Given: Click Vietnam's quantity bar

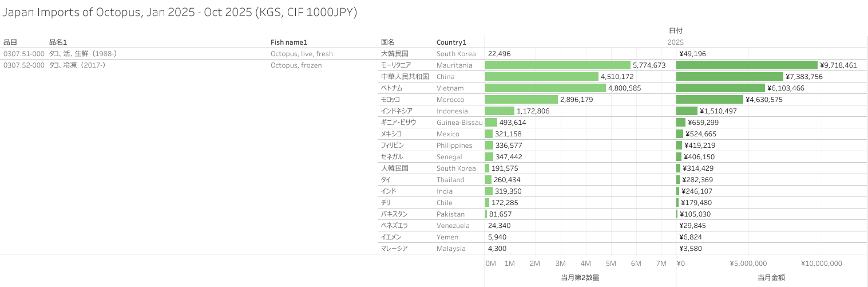Looking at the screenshot, I should click(545, 88).
